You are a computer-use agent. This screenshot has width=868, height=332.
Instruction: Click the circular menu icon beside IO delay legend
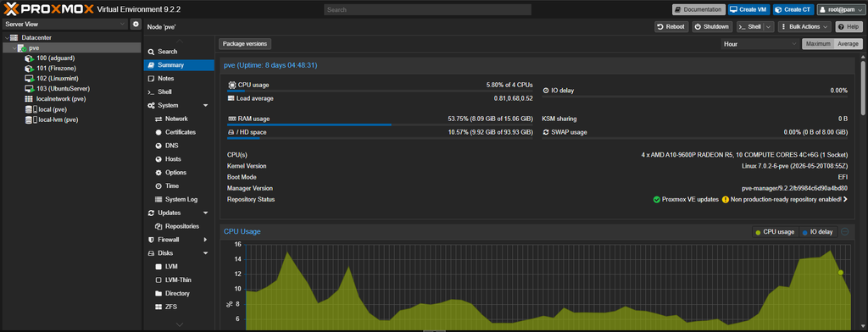tap(845, 232)
